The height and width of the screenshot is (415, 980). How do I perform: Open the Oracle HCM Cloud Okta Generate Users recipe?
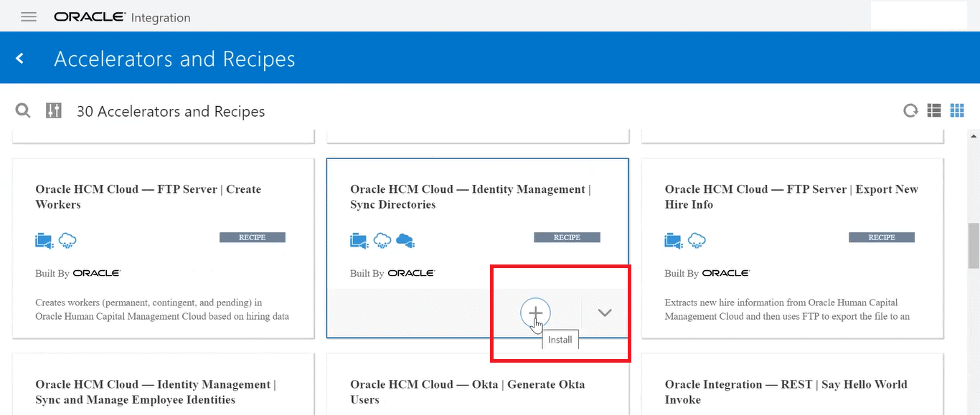pyautogui.click(x=467, y=391)
